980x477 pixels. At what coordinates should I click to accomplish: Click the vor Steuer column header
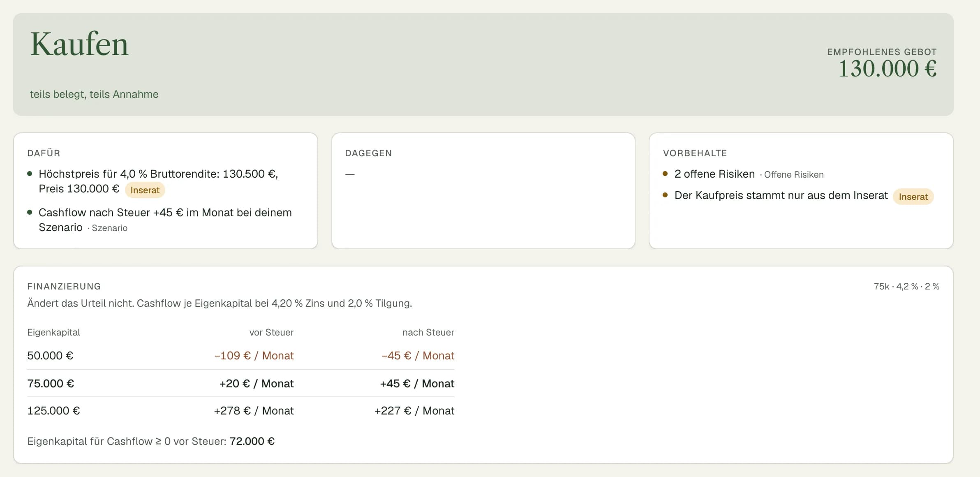click(x=271, y=332)
